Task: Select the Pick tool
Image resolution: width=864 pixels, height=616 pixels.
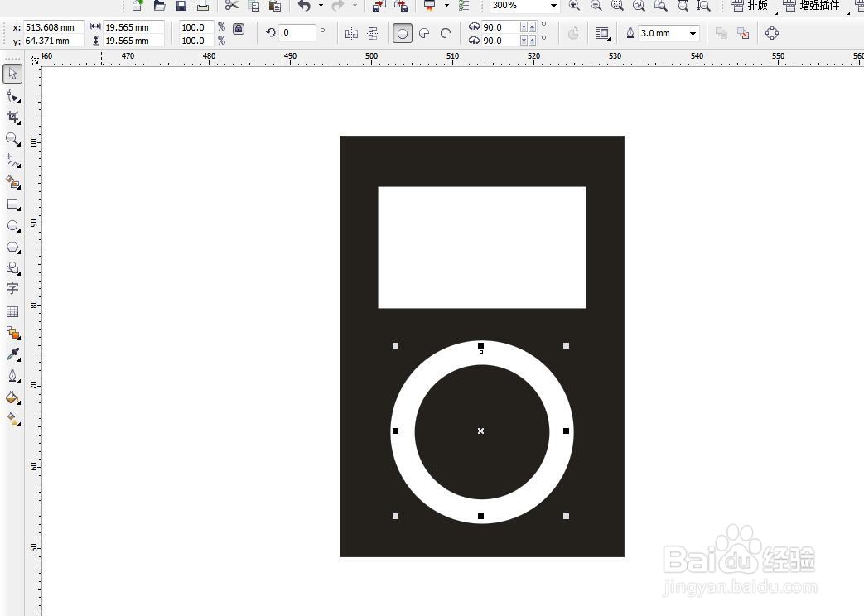Action: tap(12, 73)
